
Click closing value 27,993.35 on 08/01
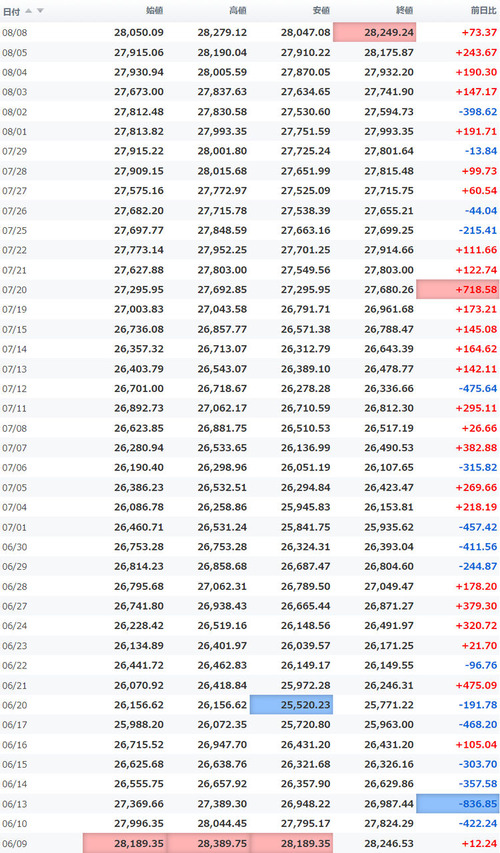(388, 132)
